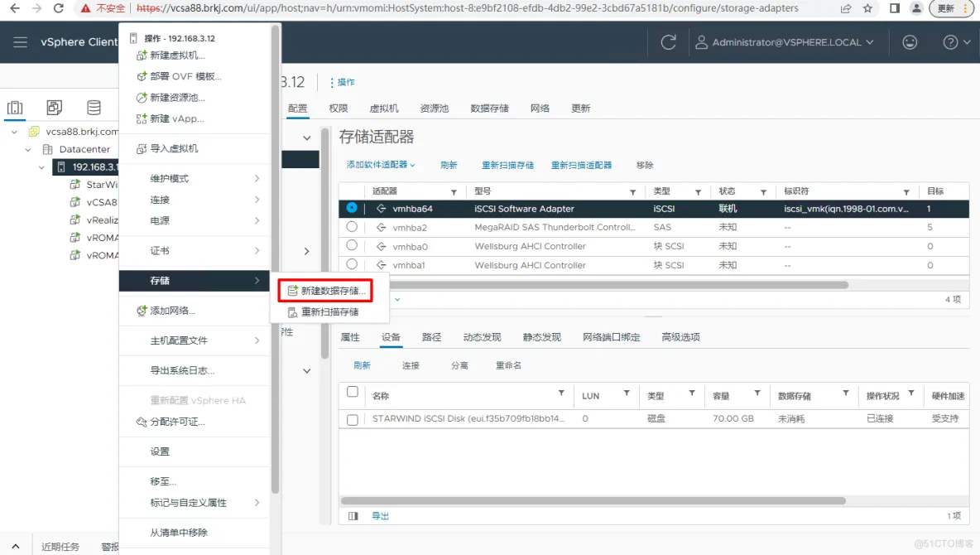The image size is (980, 555).
Task: Filter the 标识符 column
Action: pyautogui.click(x=906, y=192)
